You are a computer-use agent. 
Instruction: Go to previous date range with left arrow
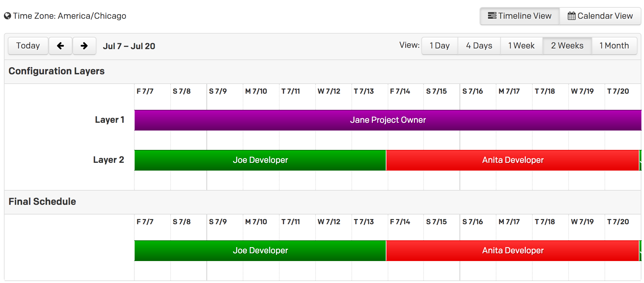click(x=60, y=46)
